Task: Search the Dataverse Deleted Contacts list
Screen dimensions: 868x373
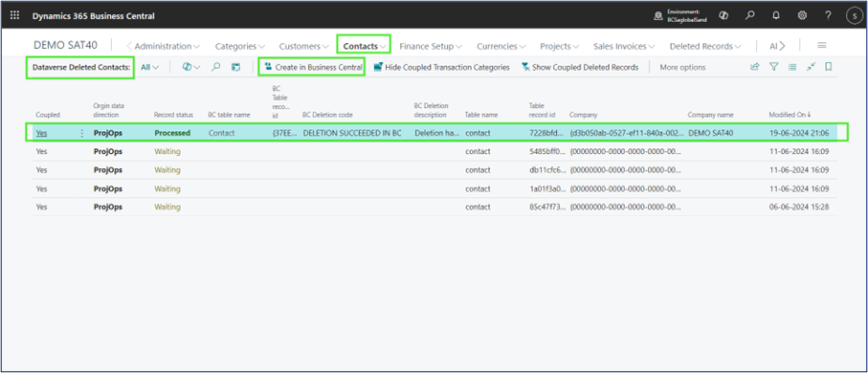Action: pyautogui.click(x=216, y=67)
